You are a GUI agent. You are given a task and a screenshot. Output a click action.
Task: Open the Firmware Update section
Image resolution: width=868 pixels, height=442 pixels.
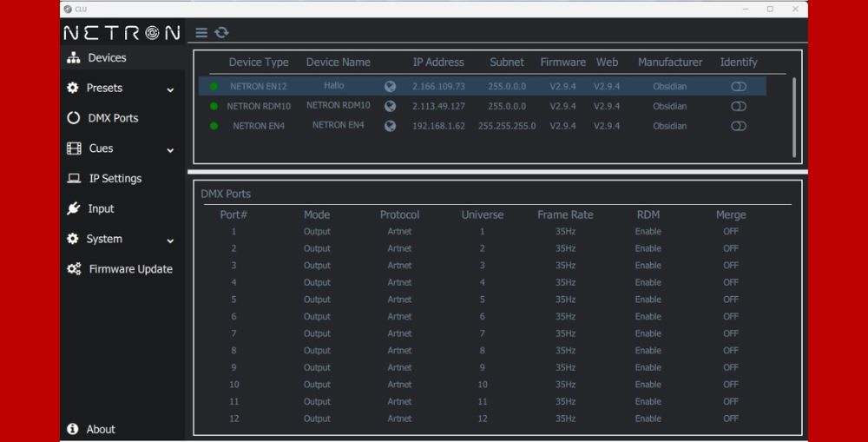(131, 269)
